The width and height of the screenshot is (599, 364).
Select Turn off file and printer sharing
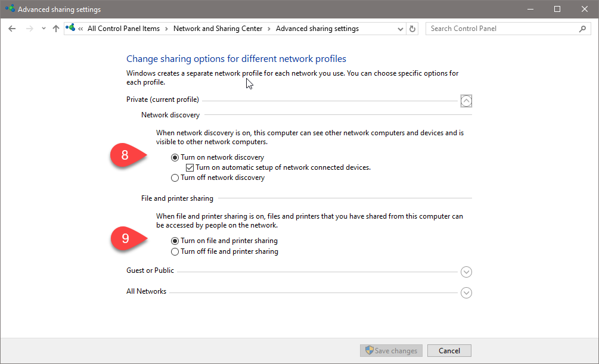click(175, 251)
